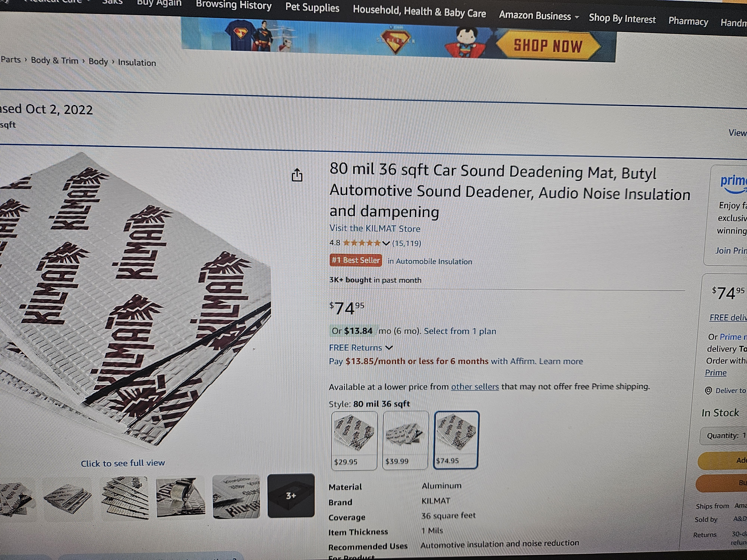Select the $74.95 style swatch

456,440
